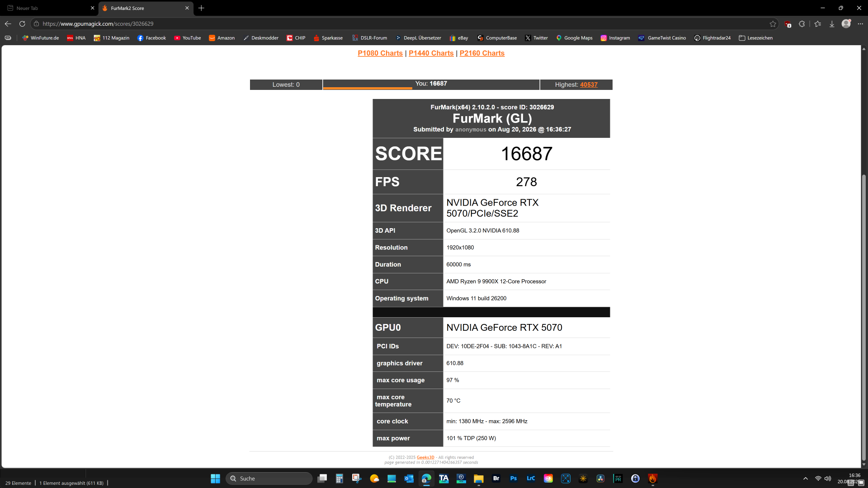Launch Photoshop from the taskbar

[514, 479]
